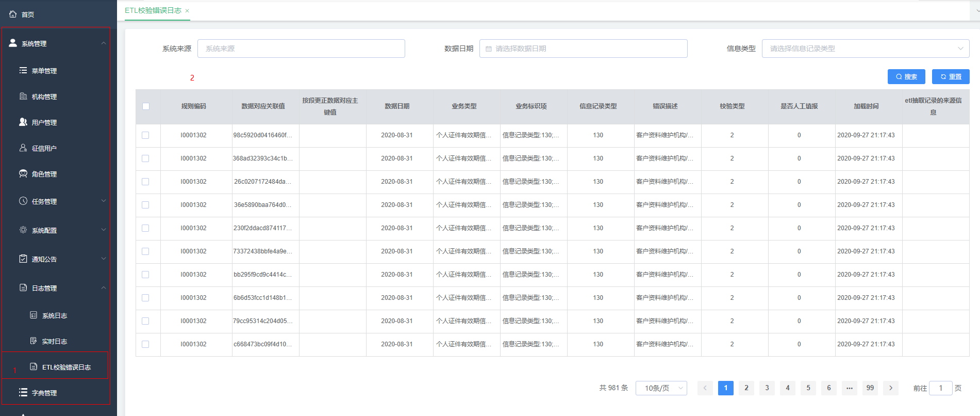Collapse the 系统管理 menu chevron
Image resolution: width=980 pixels, height=416 pixels.
tap(104, 43)
